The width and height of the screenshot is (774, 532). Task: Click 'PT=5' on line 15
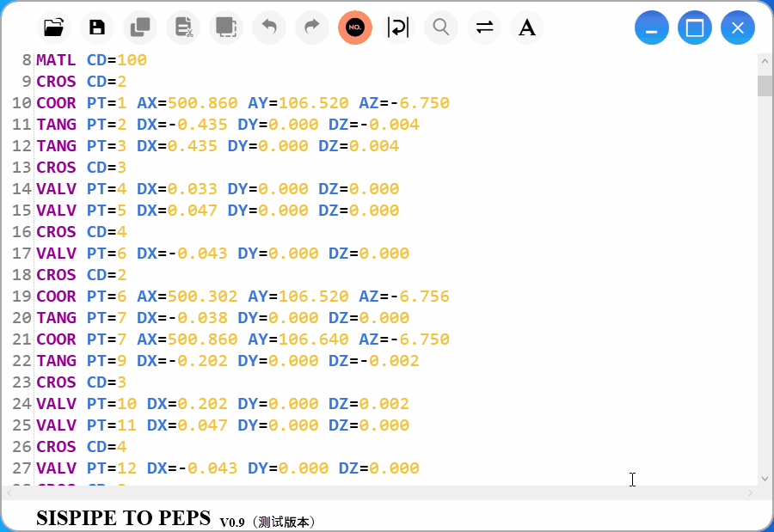(107, 211)
